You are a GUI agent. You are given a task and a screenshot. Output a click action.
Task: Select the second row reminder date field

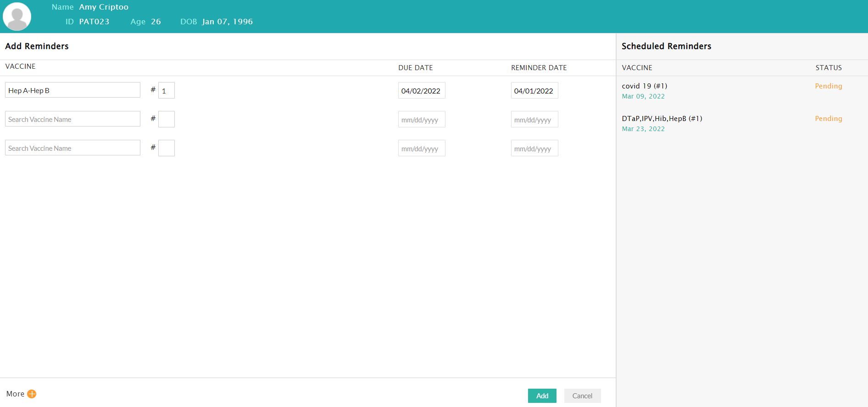tap(534, 120)
